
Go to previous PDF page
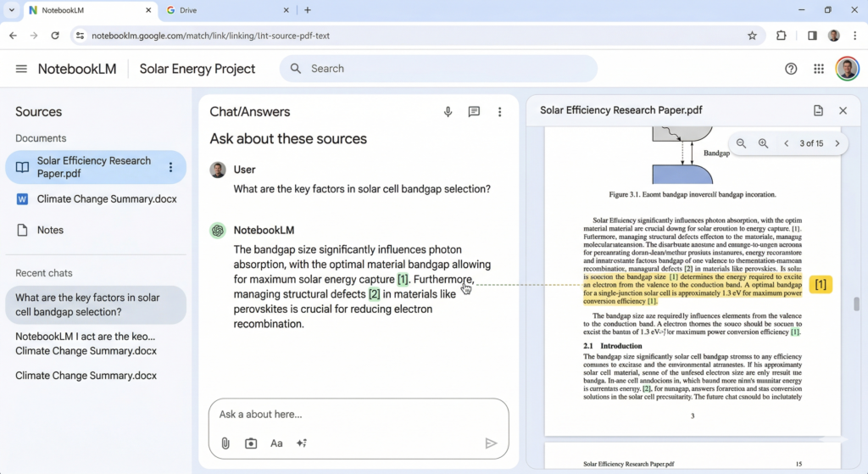[x=786, y=143]
